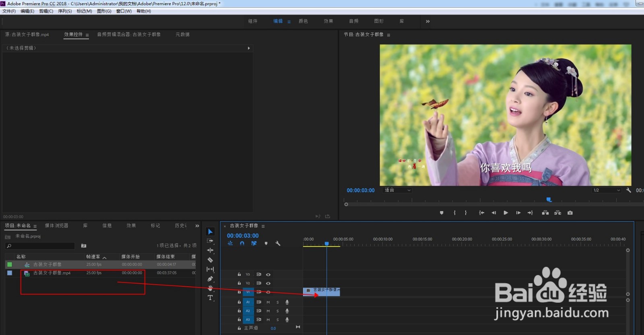Select the Ripple Edit tool

(210, 250)
